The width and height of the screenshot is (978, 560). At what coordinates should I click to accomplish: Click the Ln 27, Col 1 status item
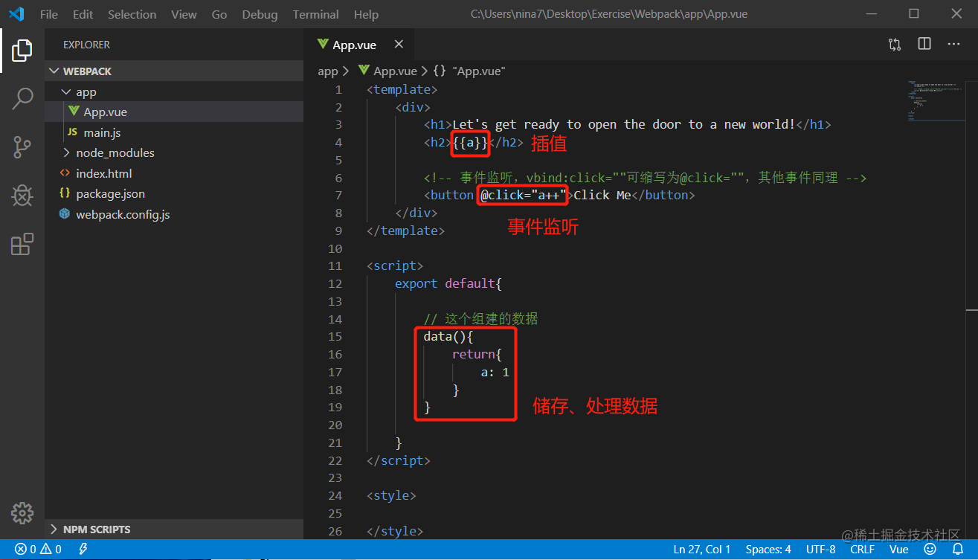(702, 550)
